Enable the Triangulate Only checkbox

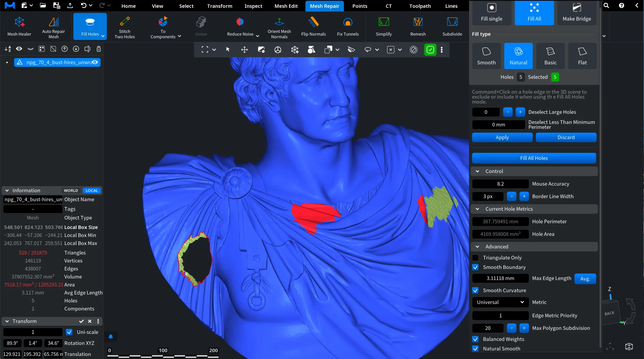475,258
